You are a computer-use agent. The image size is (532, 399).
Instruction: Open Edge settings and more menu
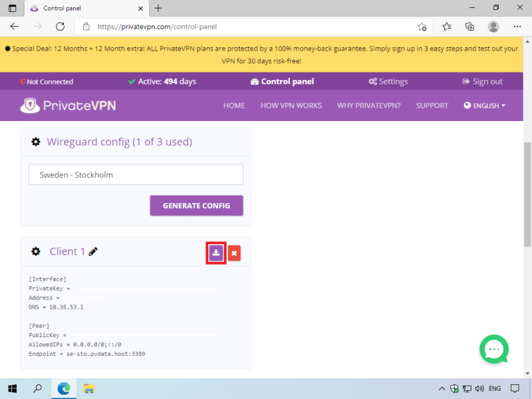[x=517, y=27]
